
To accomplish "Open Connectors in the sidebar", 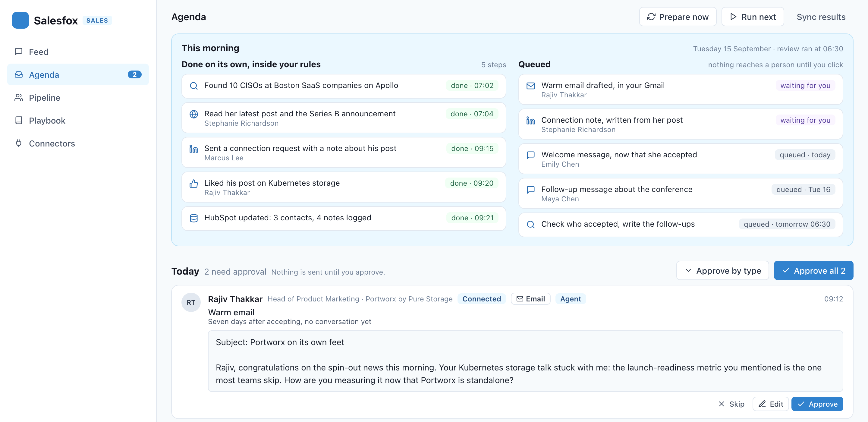I will [x=78, y=143].
